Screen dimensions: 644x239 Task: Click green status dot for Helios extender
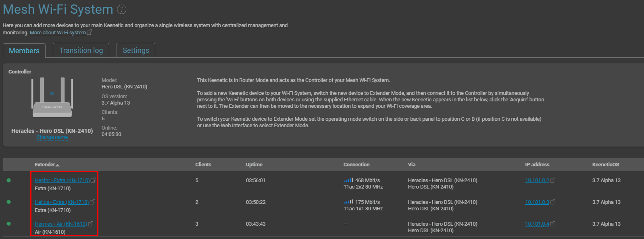coord(8,202)
